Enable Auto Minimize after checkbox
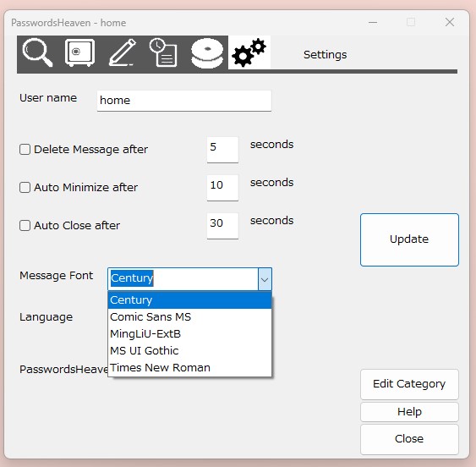 tap(25, 188)
